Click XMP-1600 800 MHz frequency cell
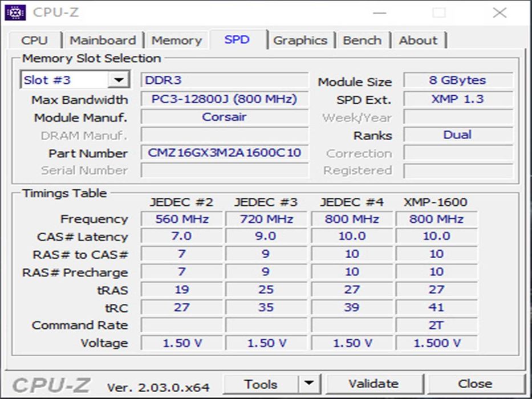This screenshot has height=399, width=532. (436, 219)
